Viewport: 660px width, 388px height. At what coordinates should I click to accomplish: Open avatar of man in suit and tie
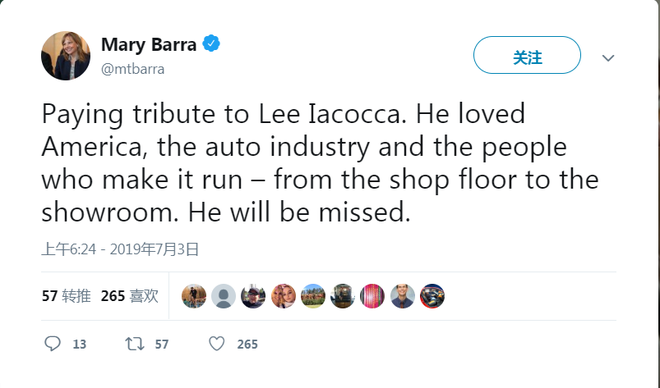402,296
